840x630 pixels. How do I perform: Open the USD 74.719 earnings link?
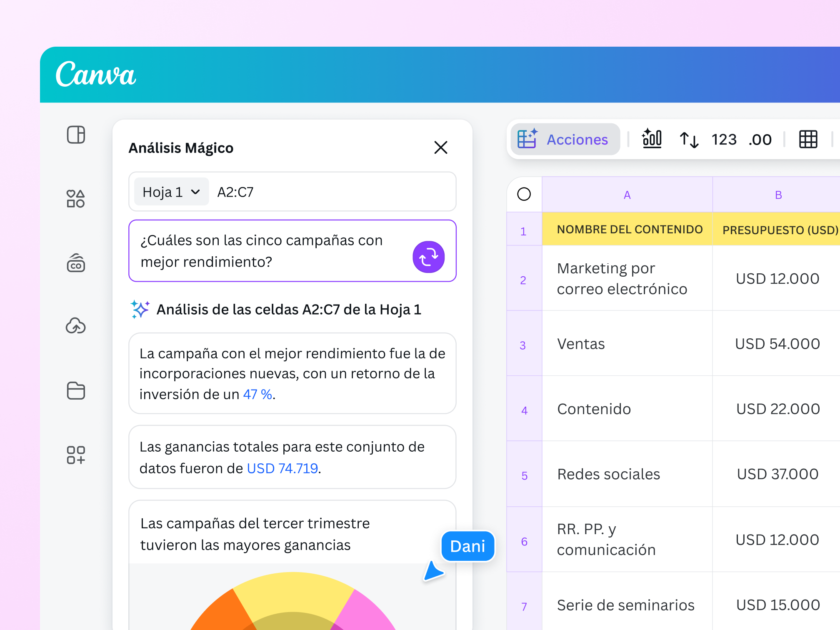(282, 468)
